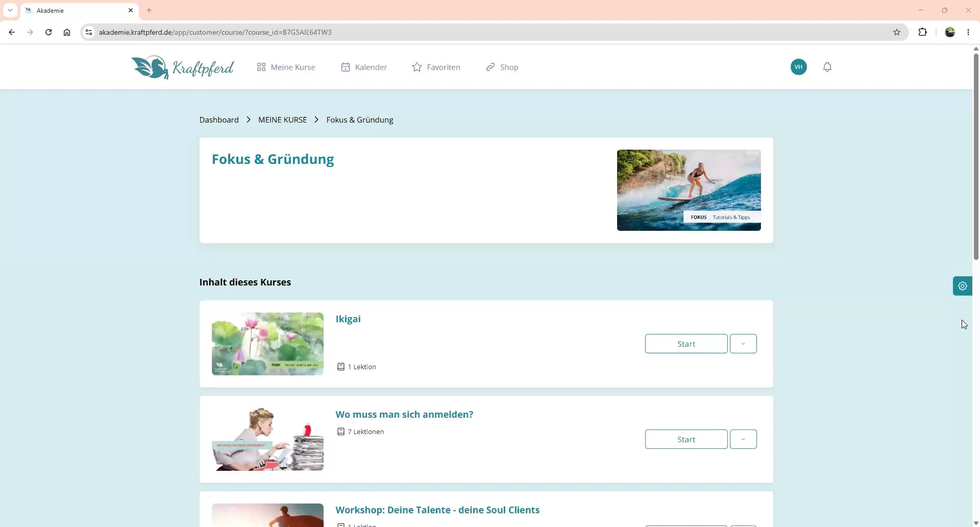The height and width of the screenshot is (527, 980).
Task: Expand the Ikigai lesson dropdown
Action: coord(743,344)
